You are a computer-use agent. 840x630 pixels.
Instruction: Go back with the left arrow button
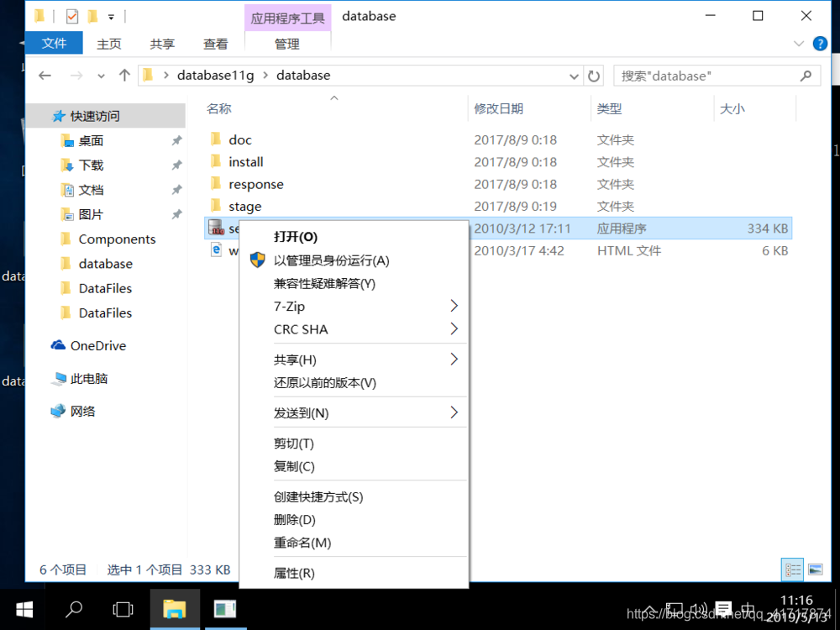45,76
